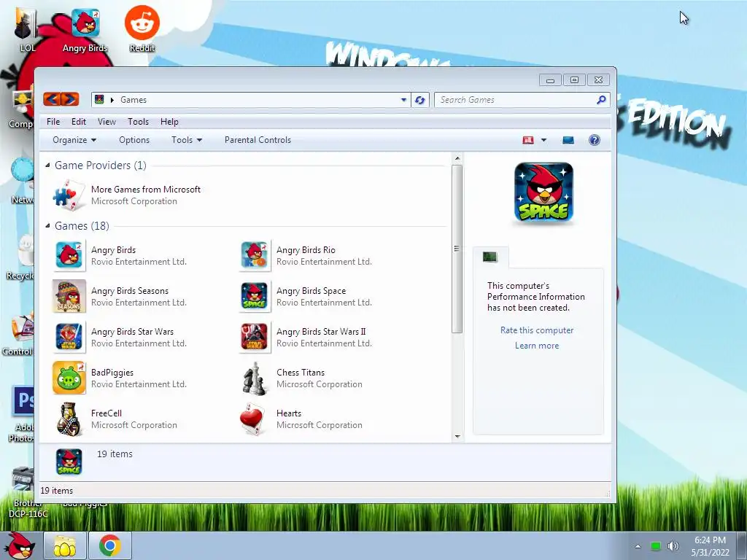The image size is (747, 560).
Task: Open the Edit menu
Action: coord(79,122)
